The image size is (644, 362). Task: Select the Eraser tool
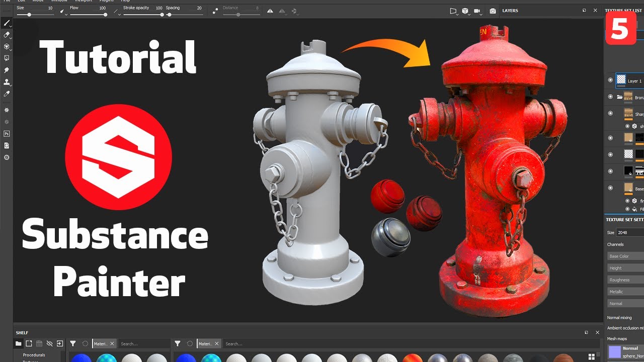7,35
